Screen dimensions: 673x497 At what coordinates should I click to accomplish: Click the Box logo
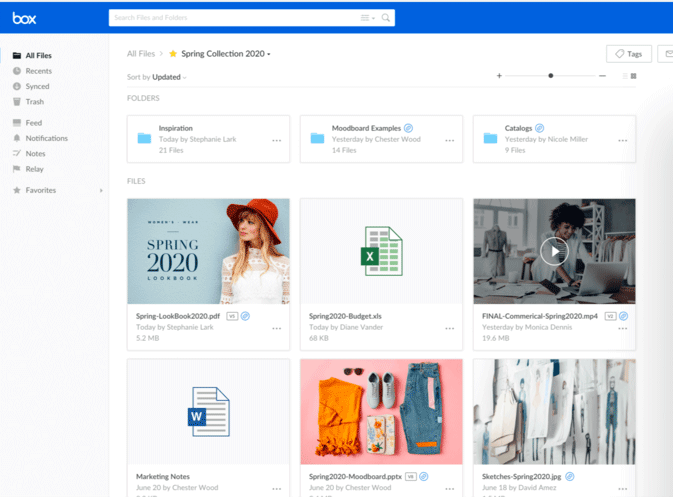(24, 18)
